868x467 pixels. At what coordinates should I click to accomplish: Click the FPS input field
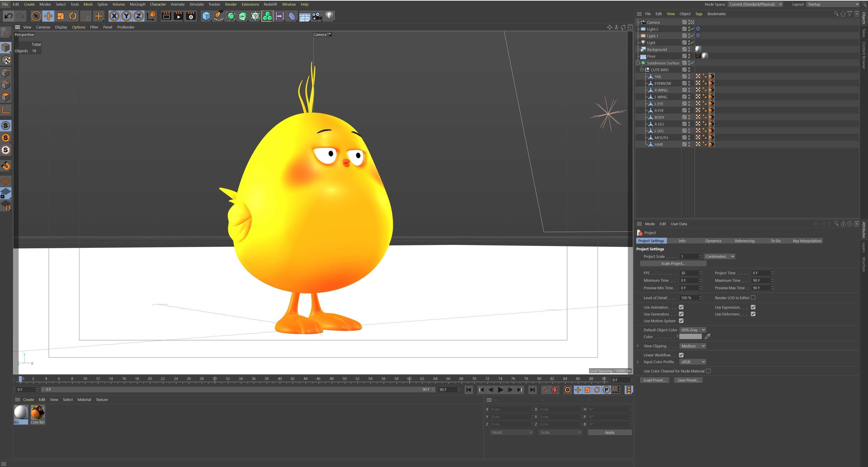pyautogui.click(x=690, y=273)
